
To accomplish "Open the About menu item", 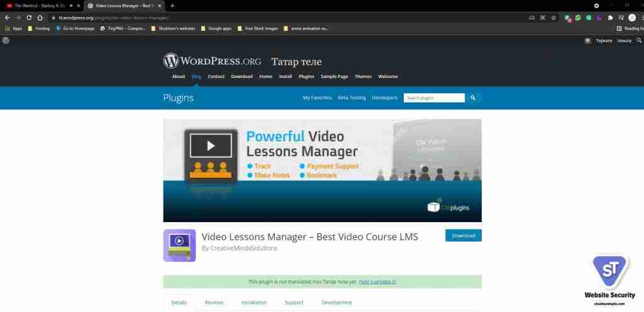I will coord(178,77).
